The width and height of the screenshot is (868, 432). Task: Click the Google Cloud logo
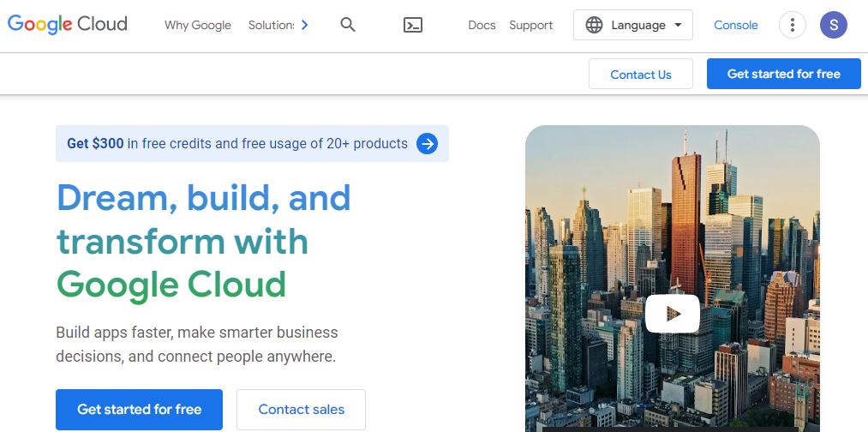tap(68, 24)
